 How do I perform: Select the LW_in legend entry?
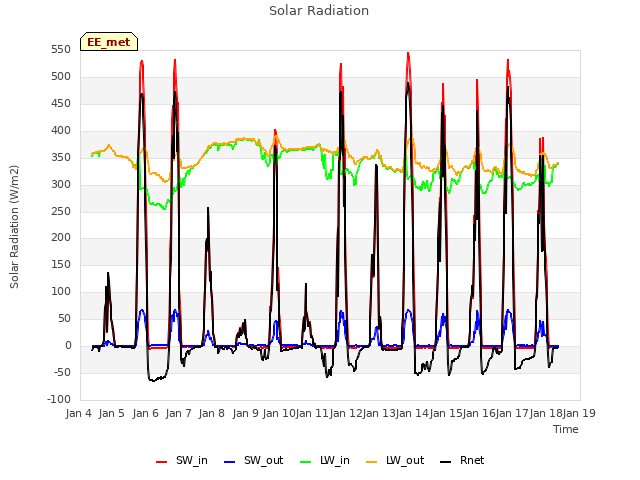coord(325,460)
